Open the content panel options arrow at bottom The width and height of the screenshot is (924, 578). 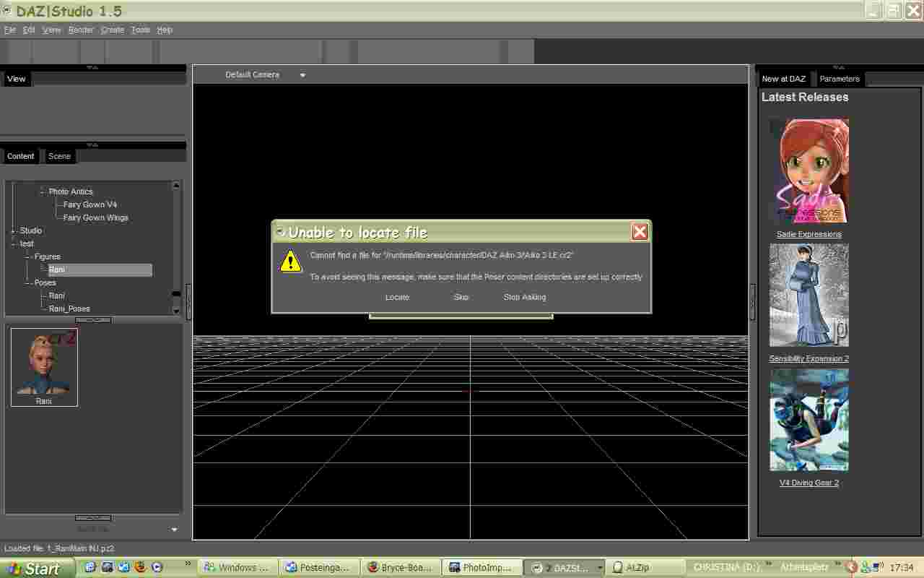174,530
